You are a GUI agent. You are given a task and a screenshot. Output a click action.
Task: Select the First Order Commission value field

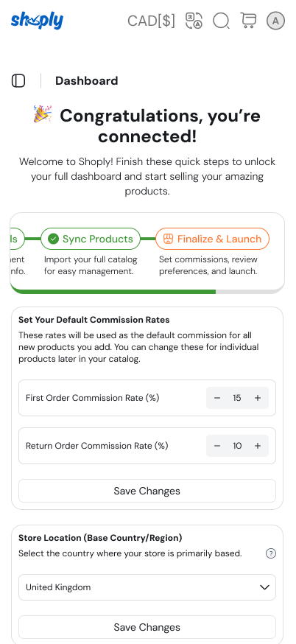point(237,398)
